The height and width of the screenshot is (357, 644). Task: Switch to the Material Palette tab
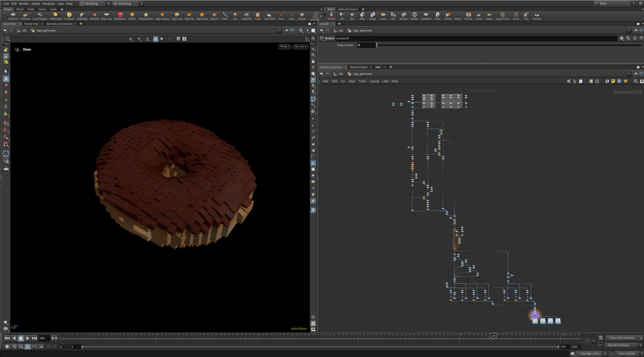(358, 67)
